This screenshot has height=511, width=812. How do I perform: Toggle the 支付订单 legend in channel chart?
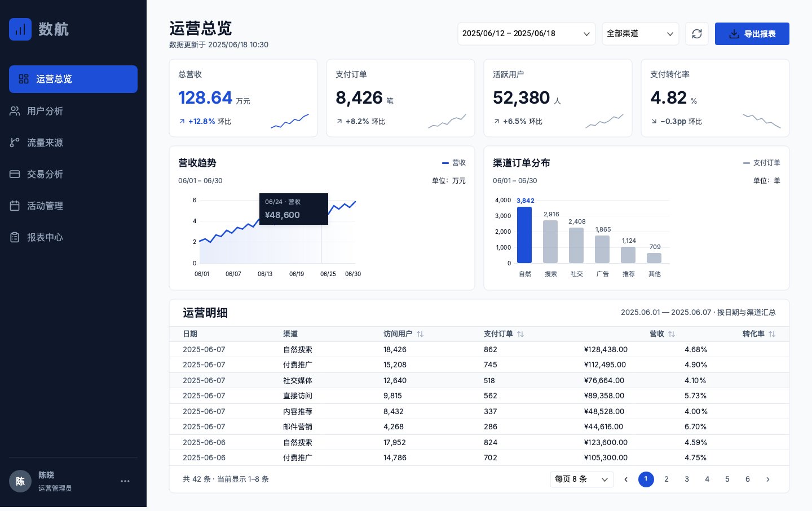click(x=762, y=163)
